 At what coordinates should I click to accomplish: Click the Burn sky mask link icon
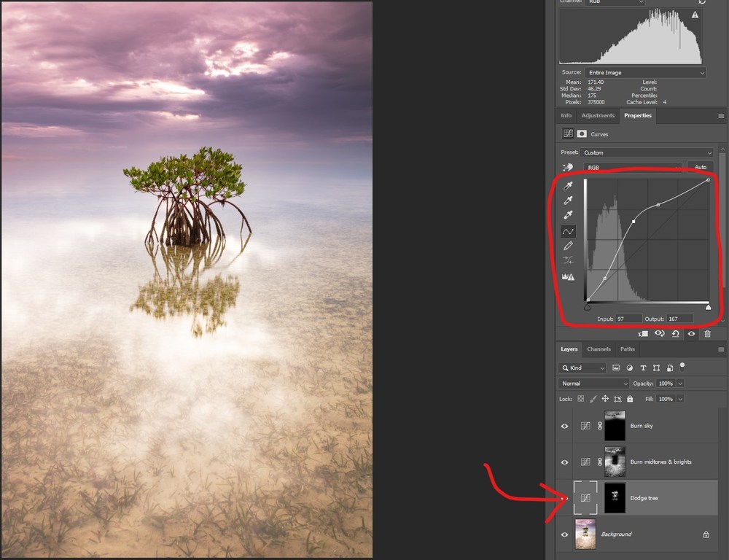click(x=600, y=426)
